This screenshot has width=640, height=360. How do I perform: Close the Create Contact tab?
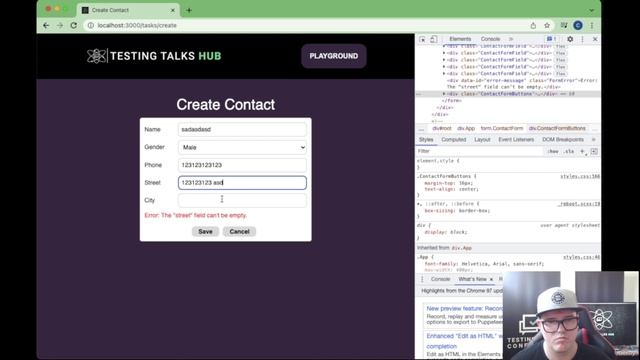point(173,10)
